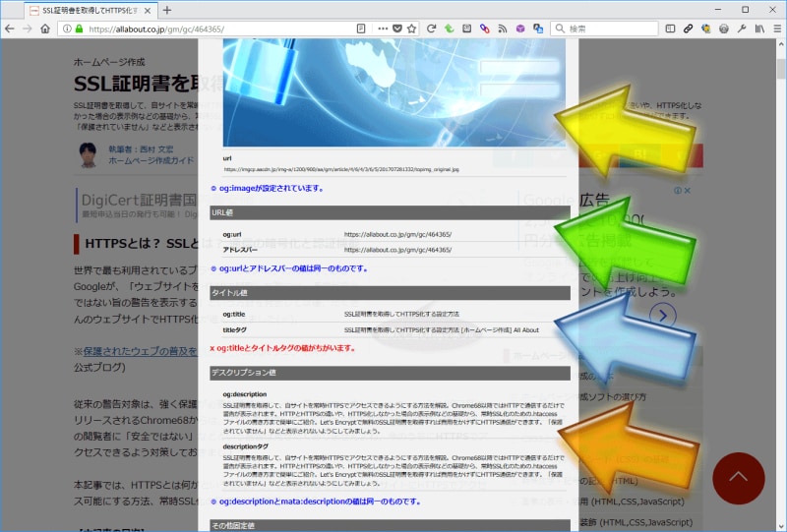Click the translate extension icon
The width and height of the screenshot is (787, 532).
(538, 29)
